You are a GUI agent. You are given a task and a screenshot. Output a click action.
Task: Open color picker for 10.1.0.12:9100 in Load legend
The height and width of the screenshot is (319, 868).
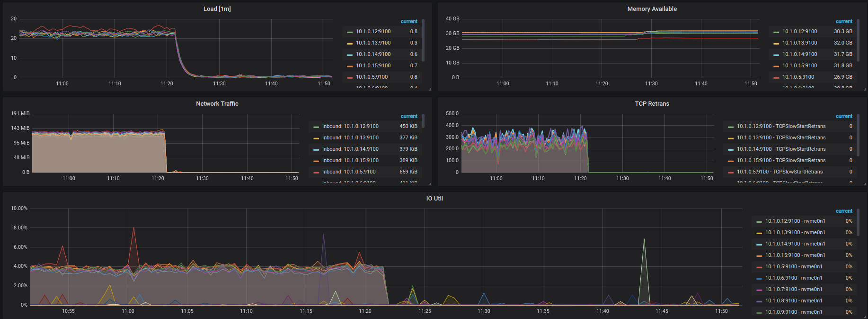(x=350, y=32)
